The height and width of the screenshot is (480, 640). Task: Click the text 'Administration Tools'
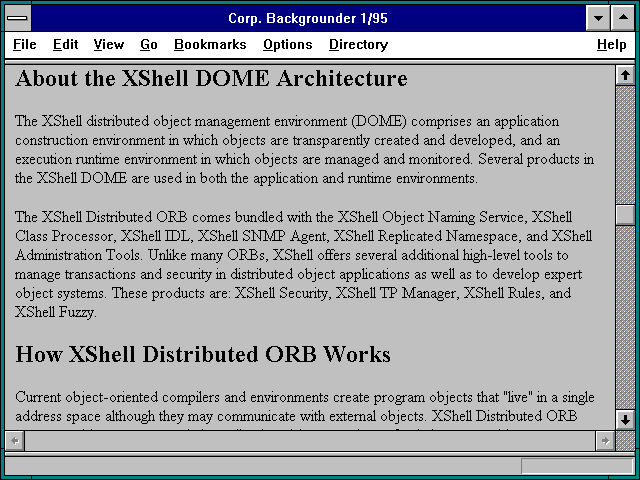(79, 255)
